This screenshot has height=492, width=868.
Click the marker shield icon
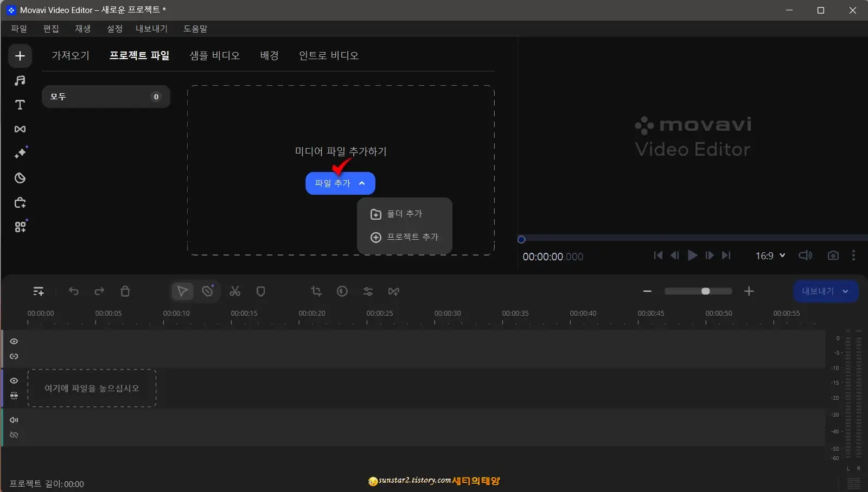(260, 291)
